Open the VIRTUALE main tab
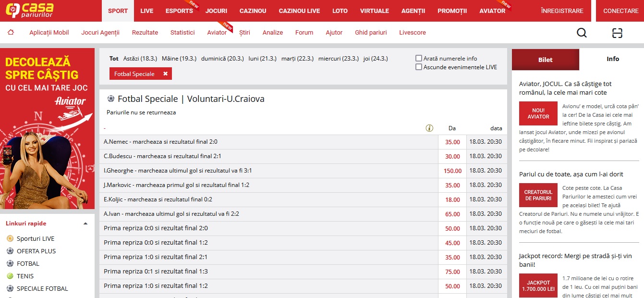 375,11
